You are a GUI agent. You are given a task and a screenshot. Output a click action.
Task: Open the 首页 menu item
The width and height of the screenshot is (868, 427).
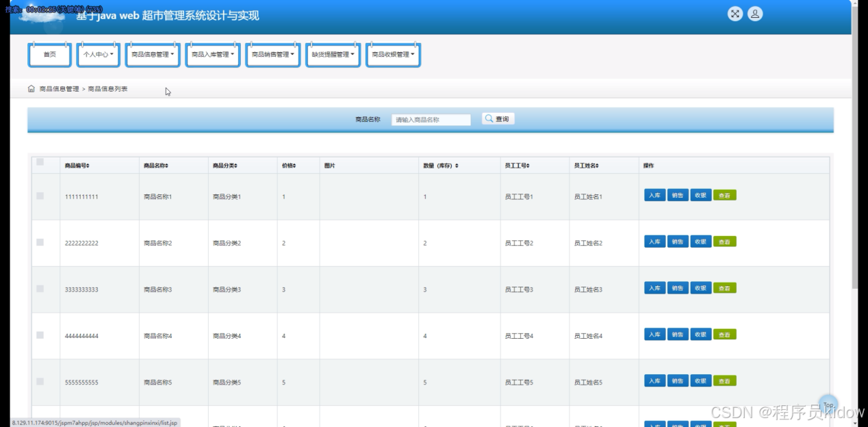click(50, 55)
